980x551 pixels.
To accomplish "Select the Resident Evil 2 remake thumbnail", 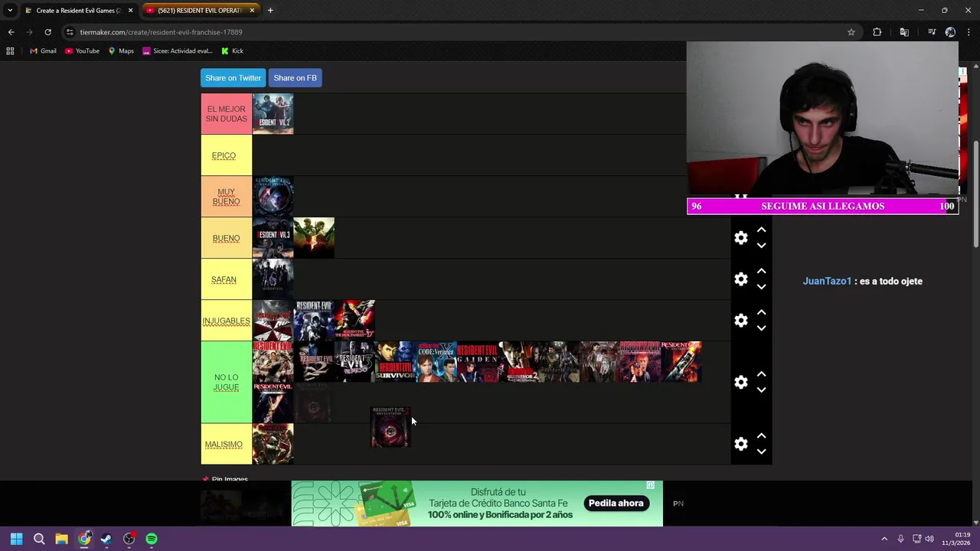I will click(273, 114).
